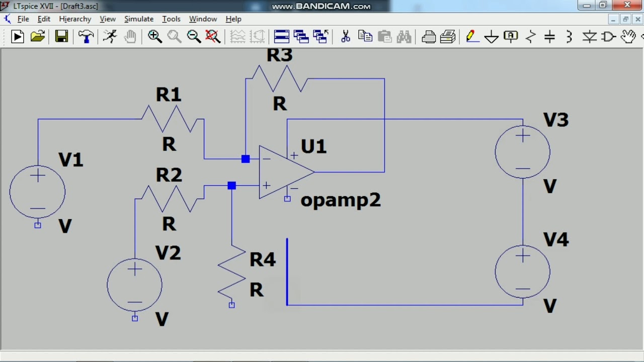Image resolution: width=644 pixels, height=362 pixels.
Task: Open a new schematic
Action: pyautogui.click(x=18, y=37)
